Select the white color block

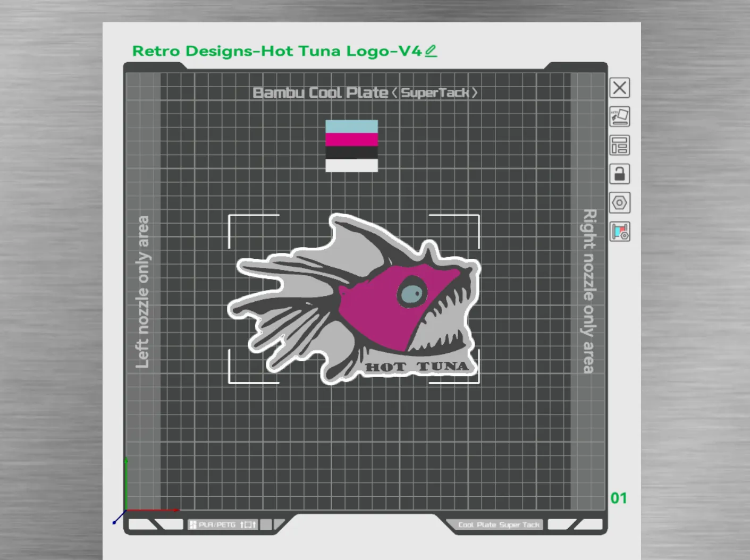[351, 166]
